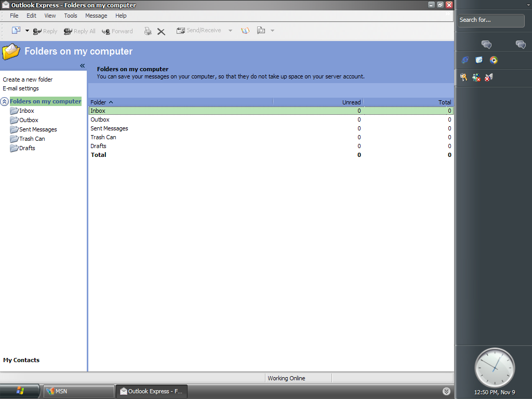Delete using the X toolbar icon
Viewport: 532px width, 399px height.
(x=161, y=31)
